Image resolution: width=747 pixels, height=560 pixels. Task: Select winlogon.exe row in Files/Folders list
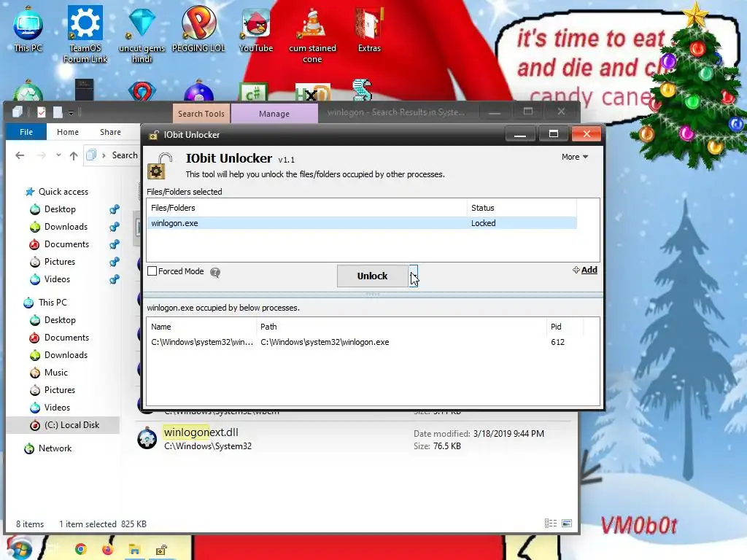tap(362, 223)
